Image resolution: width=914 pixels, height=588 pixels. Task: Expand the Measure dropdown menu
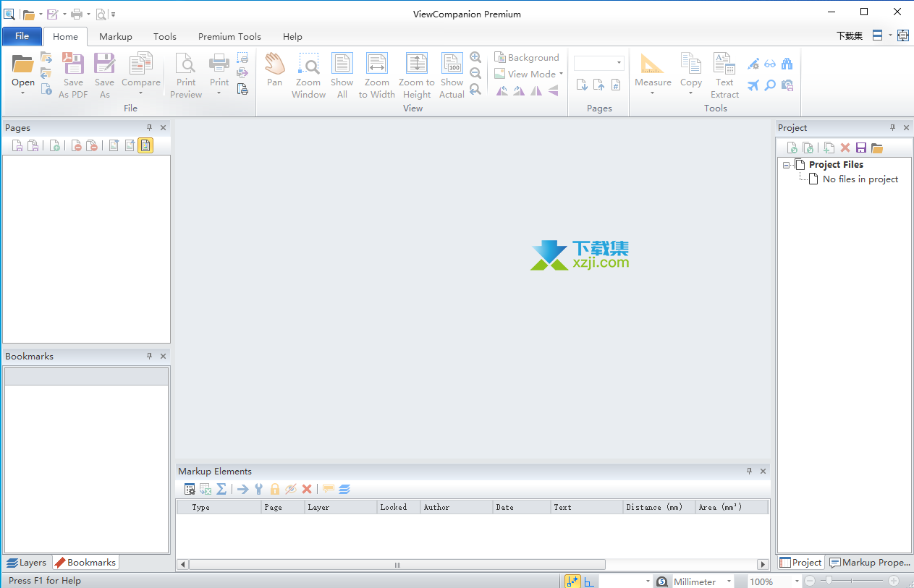pos(653,93)
